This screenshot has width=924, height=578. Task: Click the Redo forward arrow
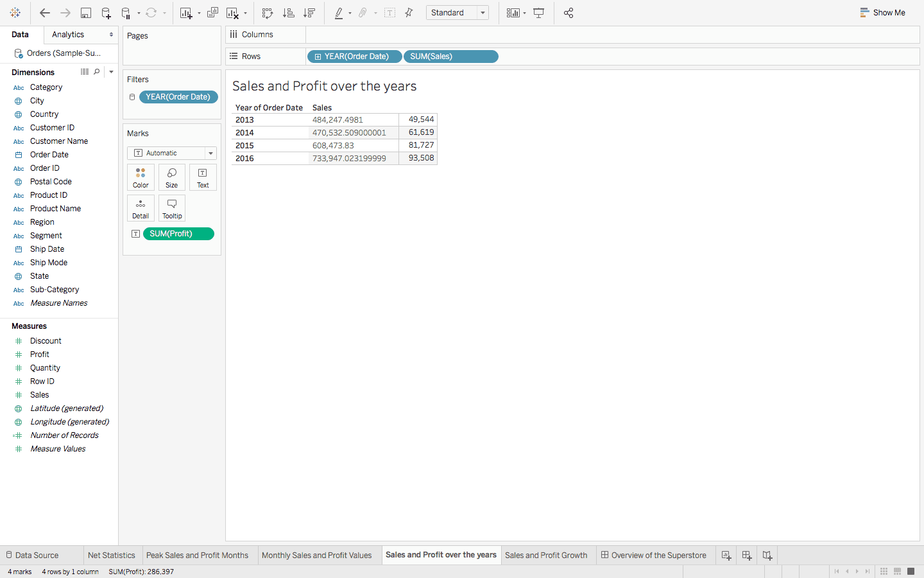65,13
